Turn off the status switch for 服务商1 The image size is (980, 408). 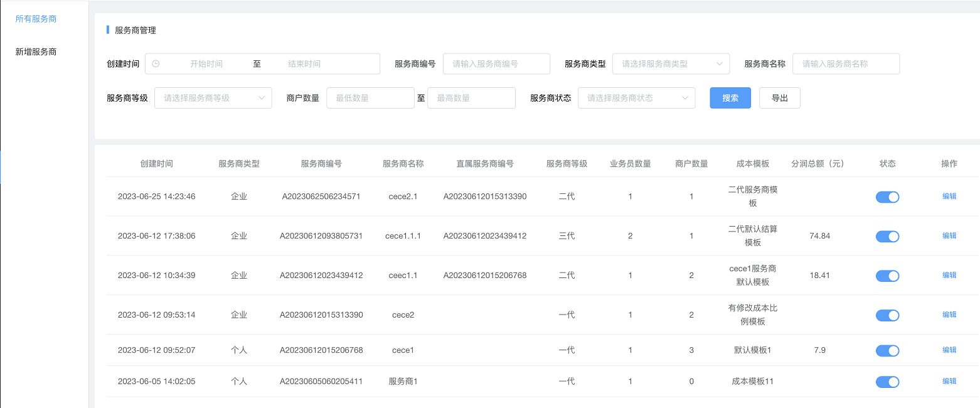[x=887, y=382]
